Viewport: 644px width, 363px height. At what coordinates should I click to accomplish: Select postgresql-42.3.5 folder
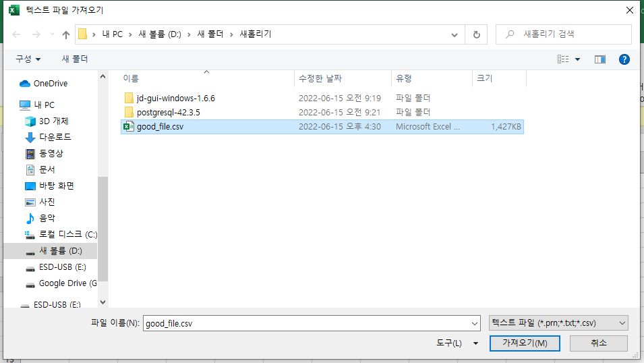pos(322,112)
